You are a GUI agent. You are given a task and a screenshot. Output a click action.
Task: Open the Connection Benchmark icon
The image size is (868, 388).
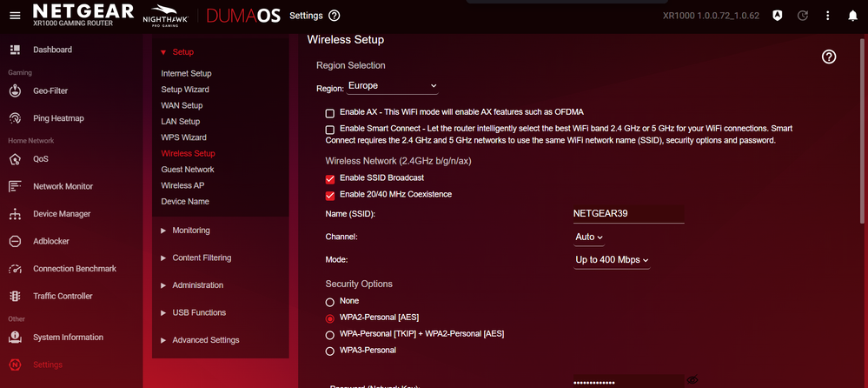click(16, 269)
